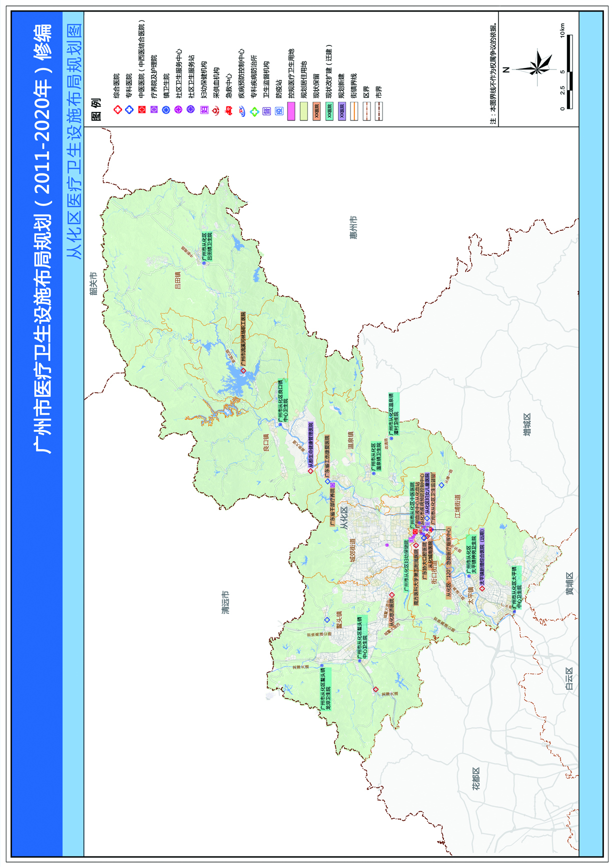Click the orange 现状保留 legend swatch

[316, 111]
